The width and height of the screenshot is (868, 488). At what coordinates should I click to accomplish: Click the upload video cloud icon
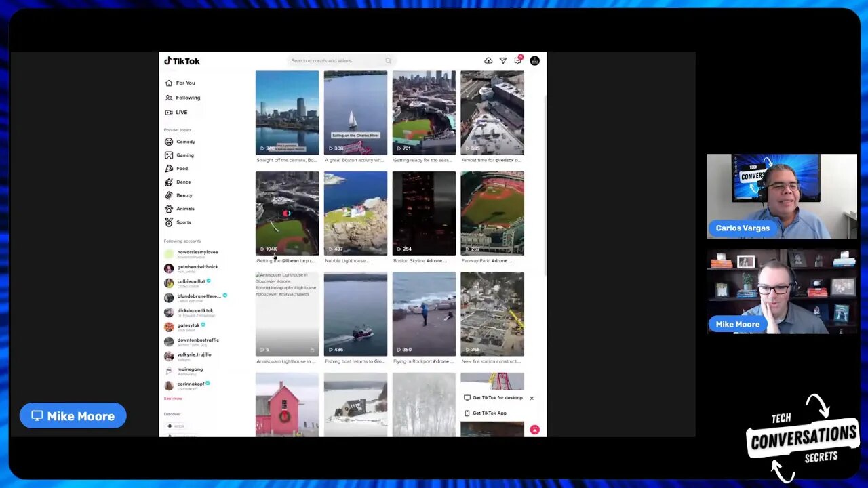pyautogui.click(x=488, y=61)
